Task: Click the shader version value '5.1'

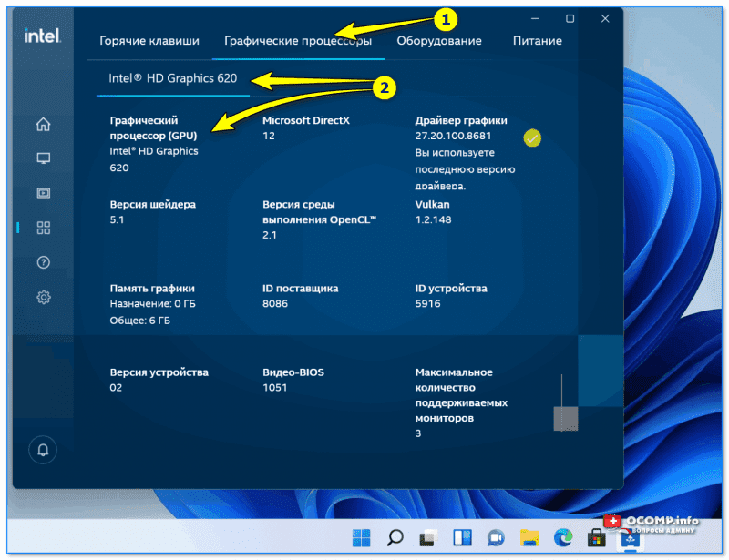Action: click(x=118, y=219)
